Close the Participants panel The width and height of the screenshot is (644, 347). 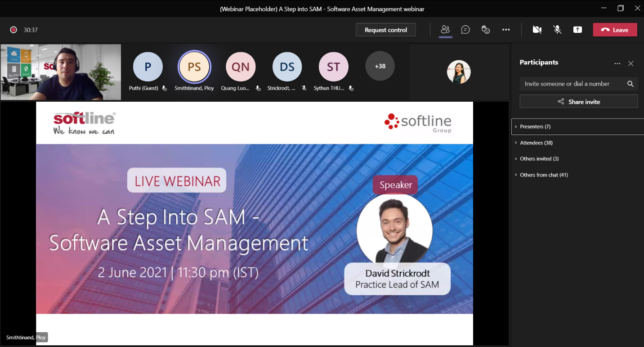pyautogui.click(x=631, y=63)
